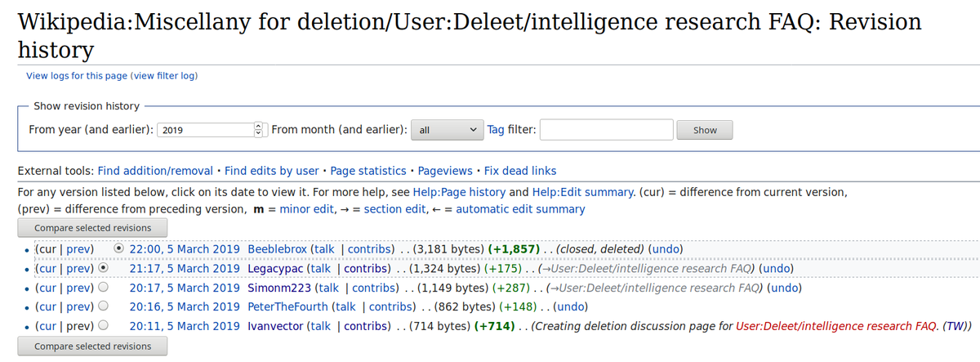Open the 'Page statistics' link
This screenshot has width=980, height=362.
pyautogui.click(x=368, y=171)
